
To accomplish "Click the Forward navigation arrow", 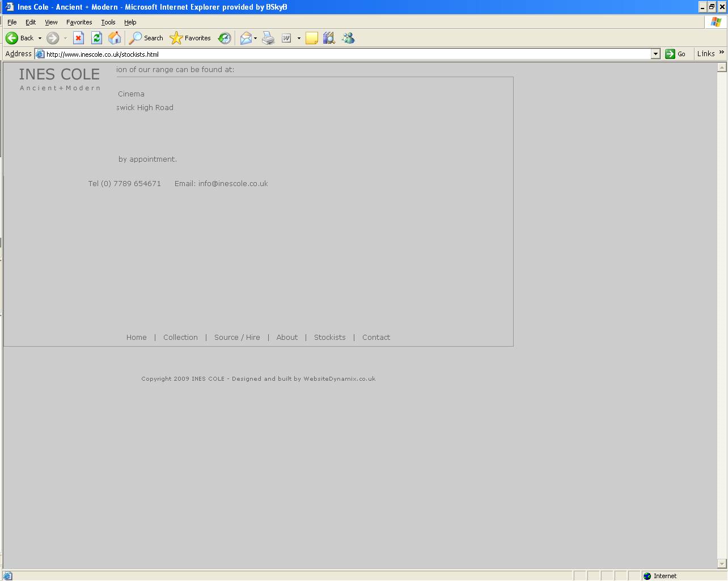I will [x=53, y=38].
